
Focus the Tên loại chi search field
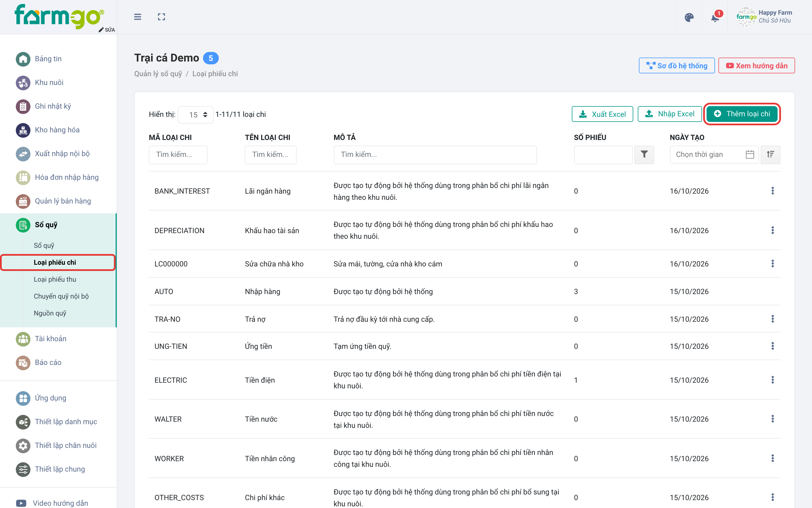(x=270, y=155)
